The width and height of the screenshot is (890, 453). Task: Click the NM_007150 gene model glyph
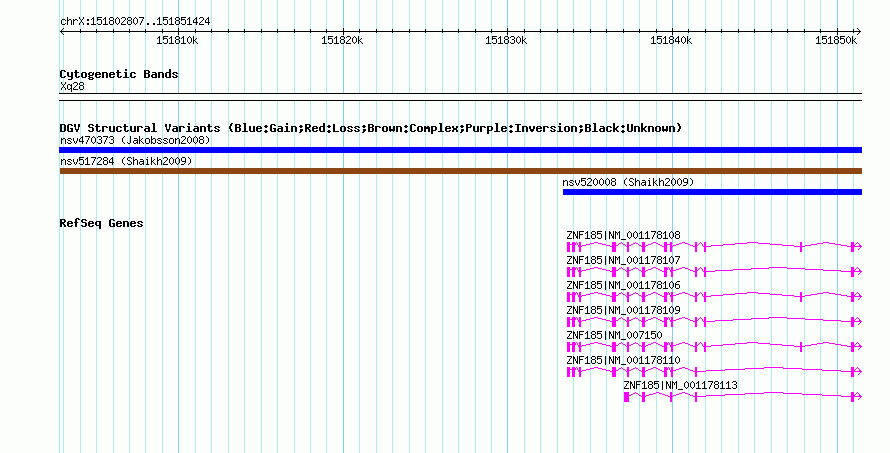coord(714,346)
